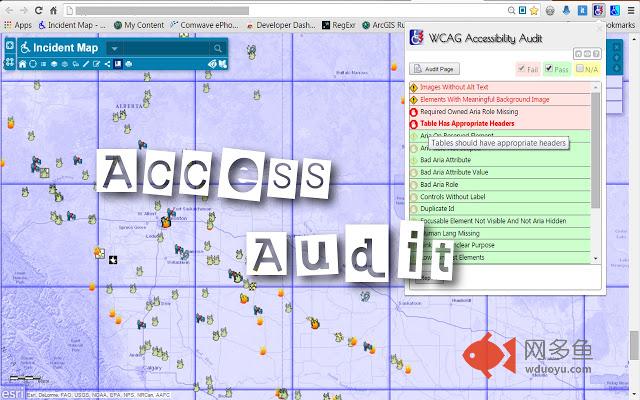Click the Audit Page button
This screenshot has height=400, width=640.
[434, 69]
